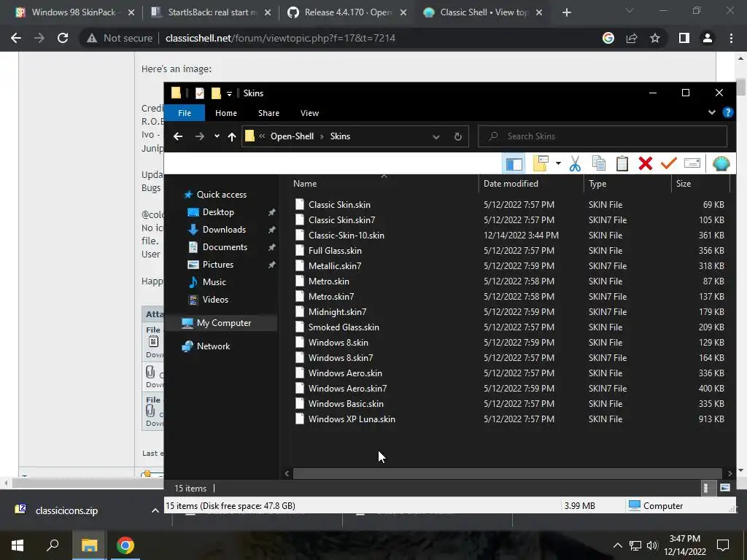Expand address bar history dropdown
The image size is (747, 560).
pyautogui.click(x=436, y=136)
